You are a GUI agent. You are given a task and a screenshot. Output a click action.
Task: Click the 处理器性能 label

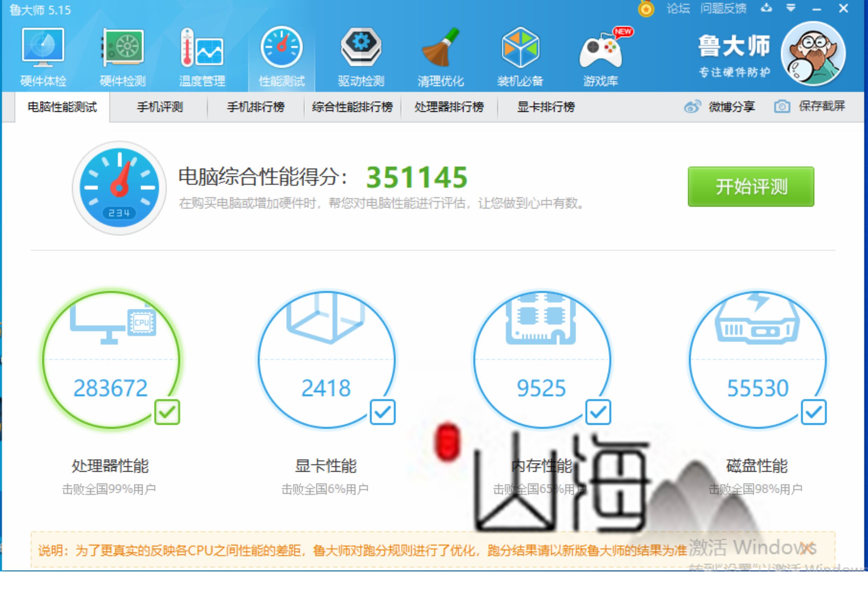pos(110,466)
